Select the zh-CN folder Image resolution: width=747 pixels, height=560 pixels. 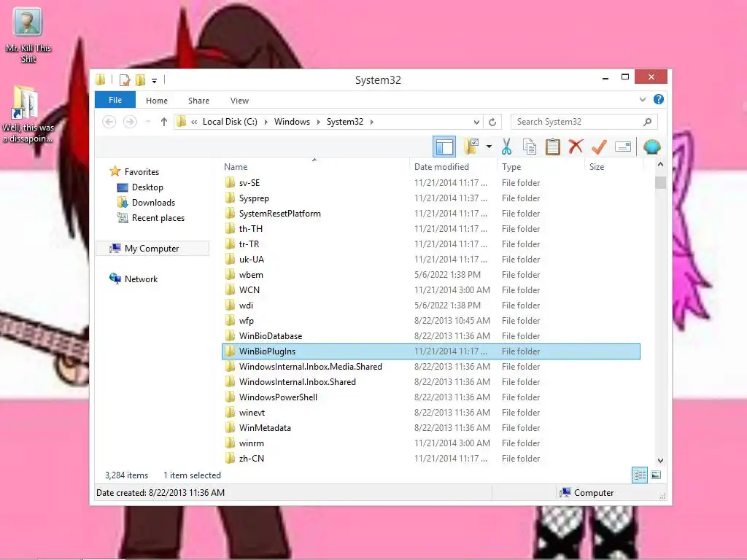point(430,458)
